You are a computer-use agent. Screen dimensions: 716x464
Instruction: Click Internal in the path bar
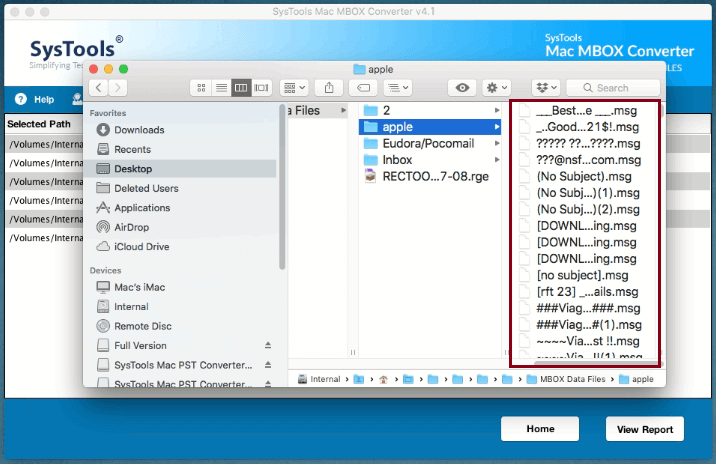point(319,379)
